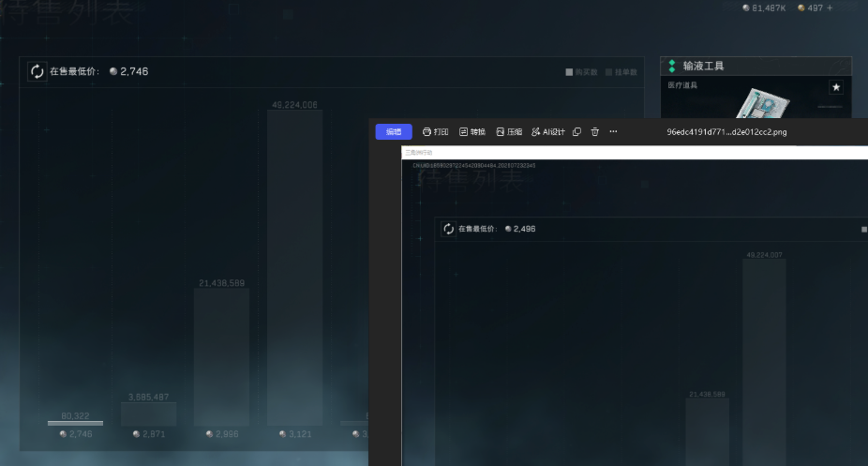Compress the image via 压缩

(509, 131)
